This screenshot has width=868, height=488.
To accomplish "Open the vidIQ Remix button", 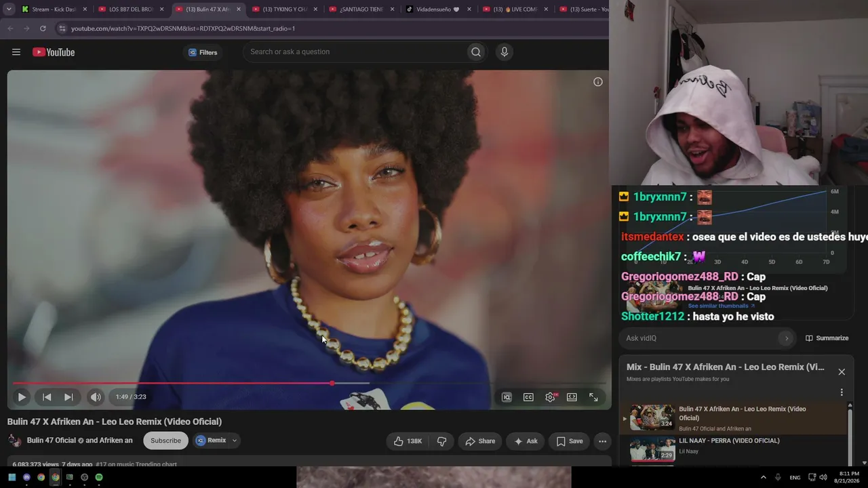I will click(212, 441).
